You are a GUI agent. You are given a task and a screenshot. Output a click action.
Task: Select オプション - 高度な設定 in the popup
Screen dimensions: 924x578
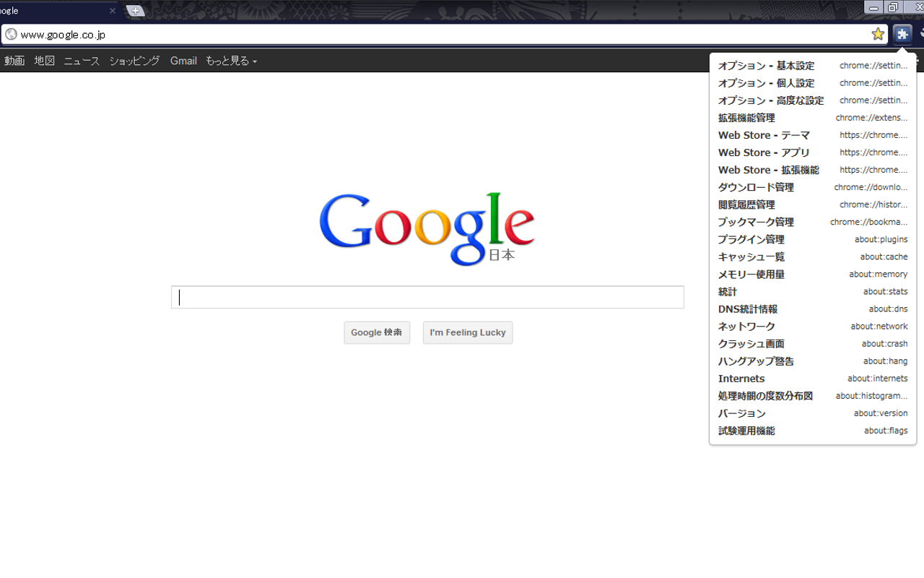[x=813, y=100]
